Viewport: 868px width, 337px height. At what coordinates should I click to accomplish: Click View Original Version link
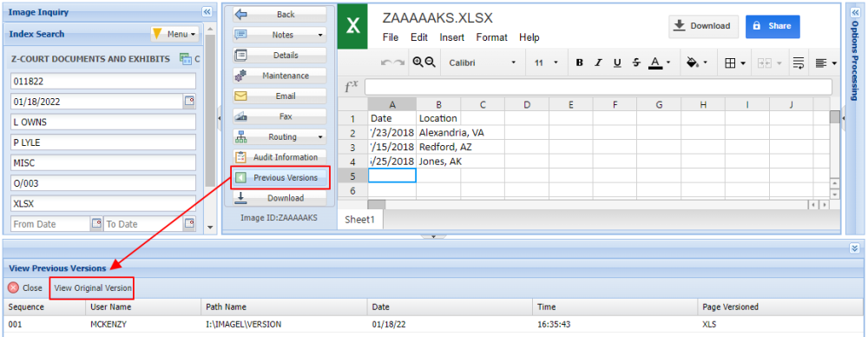93,287
